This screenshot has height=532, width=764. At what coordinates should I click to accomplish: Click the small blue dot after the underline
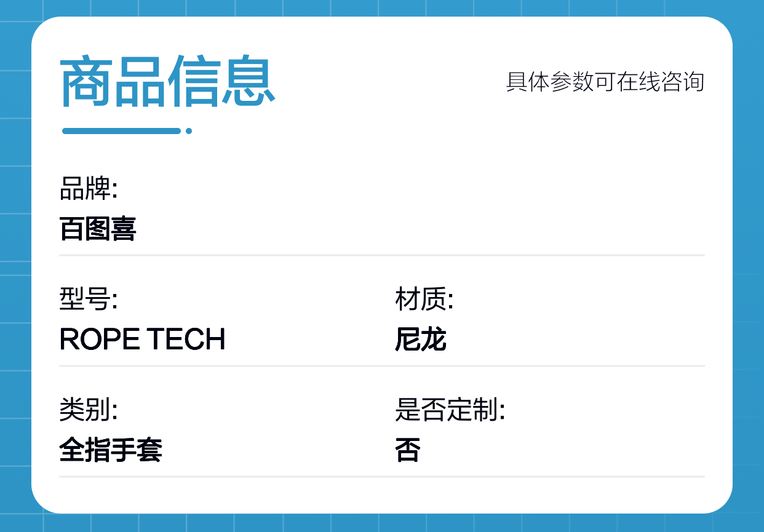189,130
